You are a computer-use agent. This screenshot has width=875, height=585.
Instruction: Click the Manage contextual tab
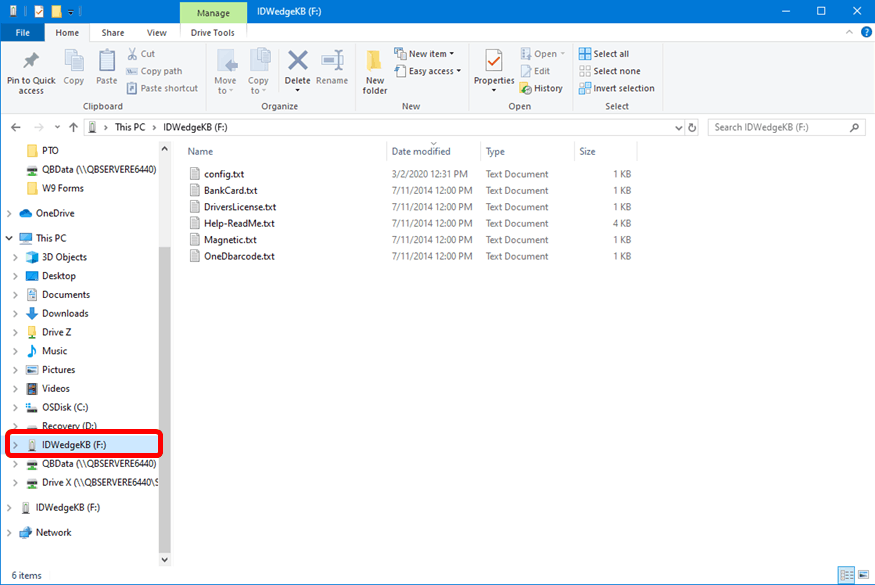click(x=213, y=12)
